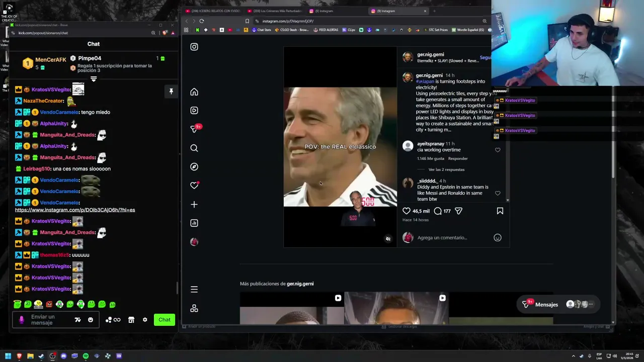The height and width of the screenshot is (362, 644).
Task: Open Brave Shields icon in chat window
Action: (x=165, y=33)
